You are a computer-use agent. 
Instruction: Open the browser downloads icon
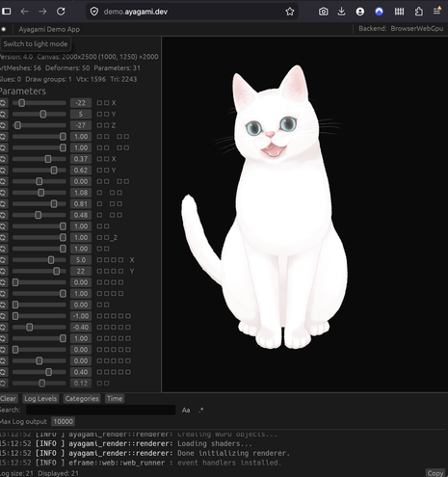341,12
